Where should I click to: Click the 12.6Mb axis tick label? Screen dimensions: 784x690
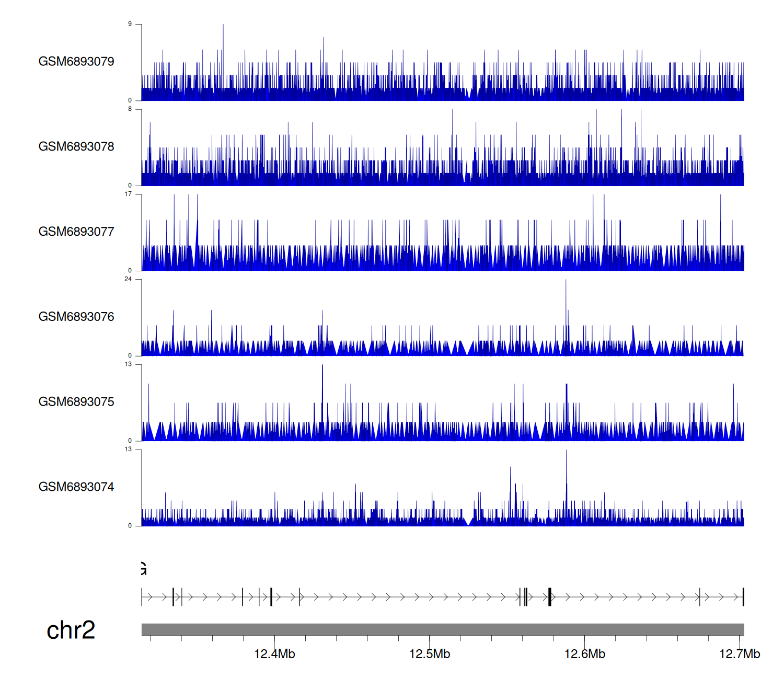[584, 654]
